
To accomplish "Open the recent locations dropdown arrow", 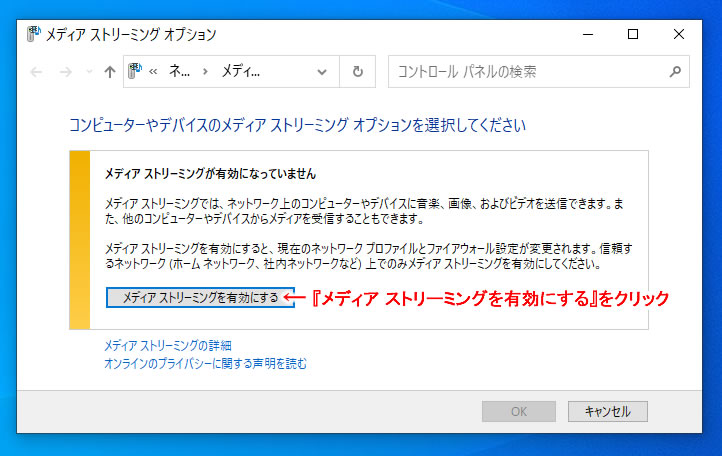I will pyautogui.click(x=88, y=72).
